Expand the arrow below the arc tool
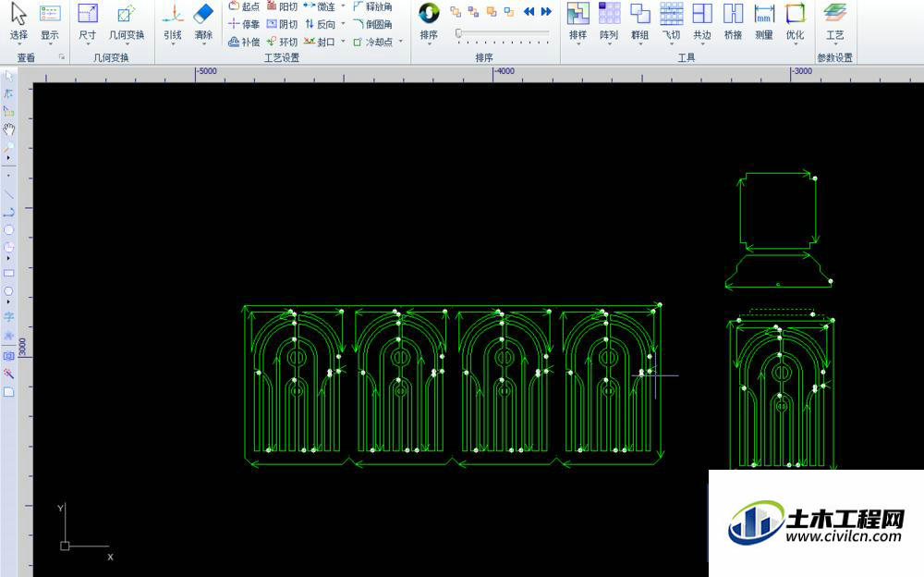This screenshot has height=577, width=924. 8,258
